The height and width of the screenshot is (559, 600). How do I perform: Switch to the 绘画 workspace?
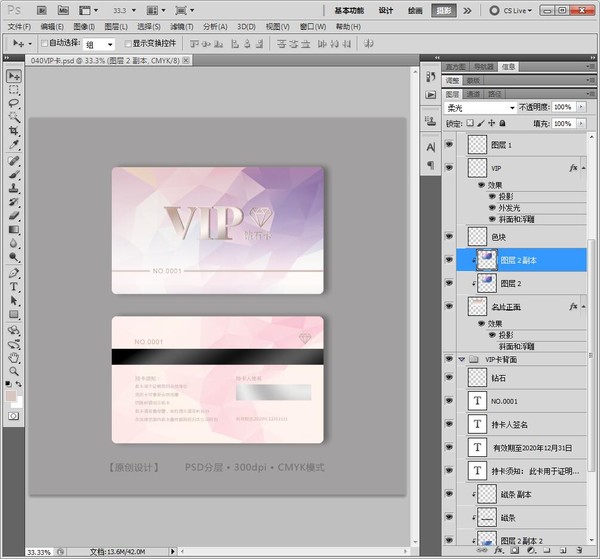tap(415, 11)
